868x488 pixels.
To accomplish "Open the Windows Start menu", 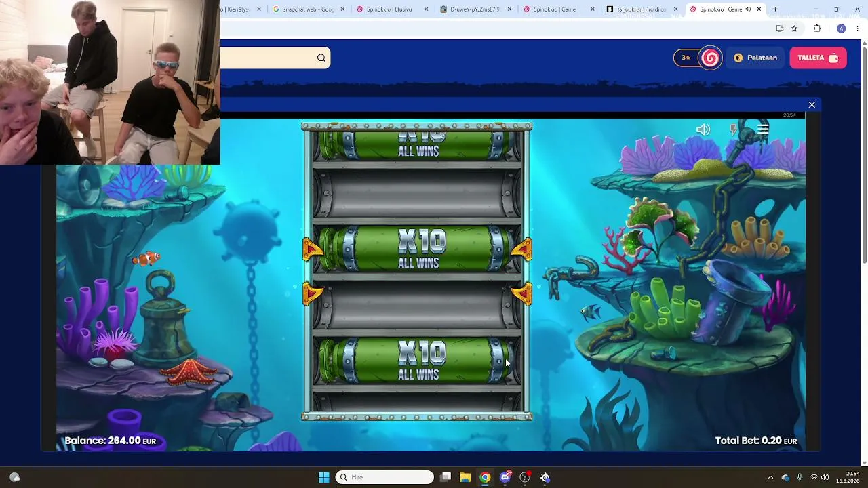I will [323, 477].
